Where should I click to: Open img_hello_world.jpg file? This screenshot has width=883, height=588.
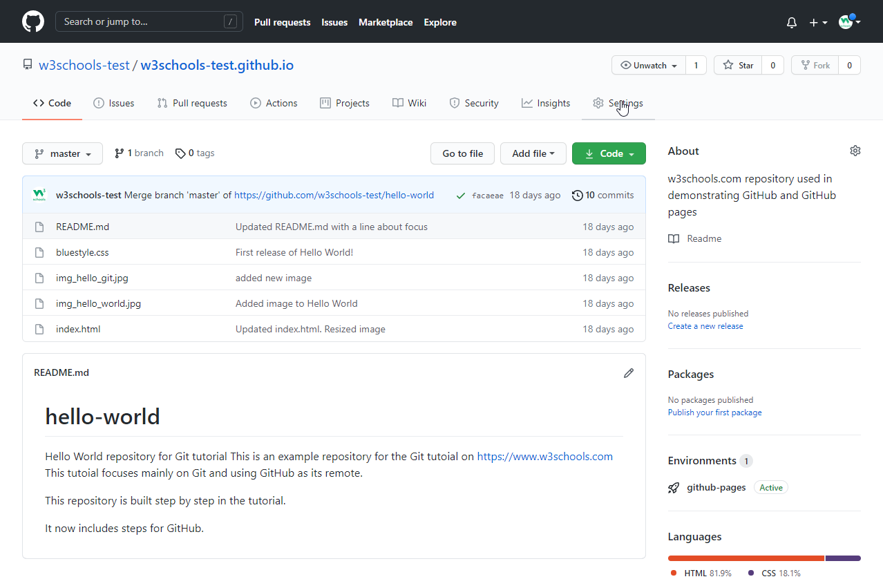[98, 303]
